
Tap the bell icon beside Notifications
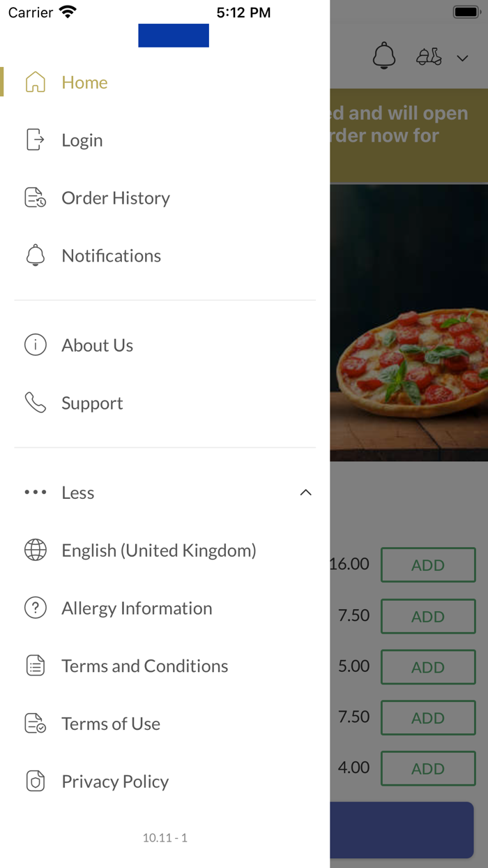35,255
